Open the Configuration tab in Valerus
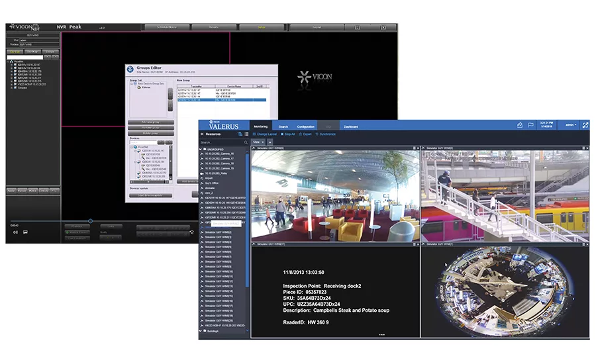 coord(305,126)
